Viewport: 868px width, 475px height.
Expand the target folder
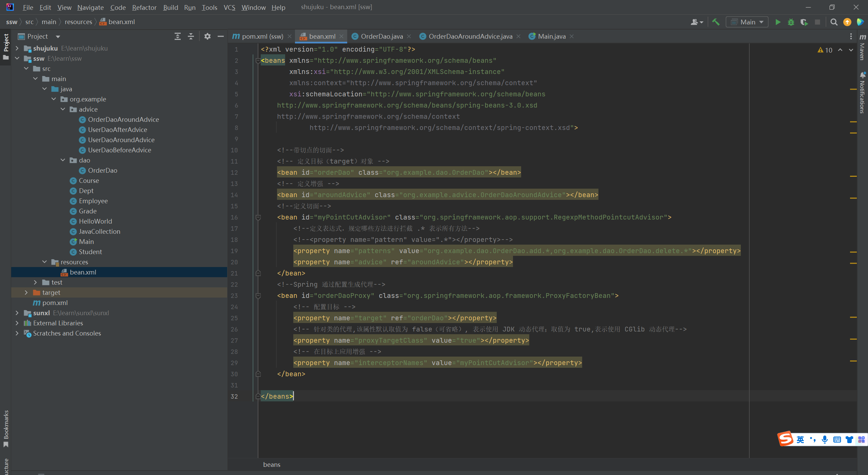pyautogui.click(x=26, y=292)
